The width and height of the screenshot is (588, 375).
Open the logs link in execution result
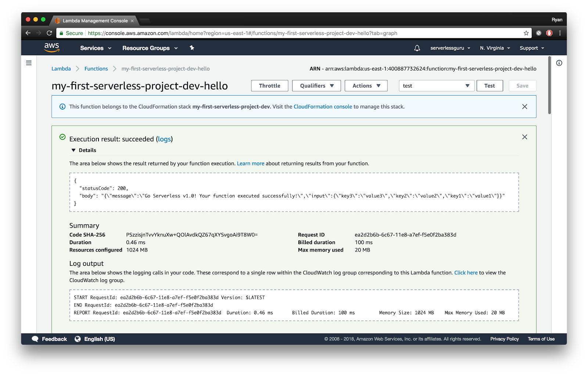[164, 139]
